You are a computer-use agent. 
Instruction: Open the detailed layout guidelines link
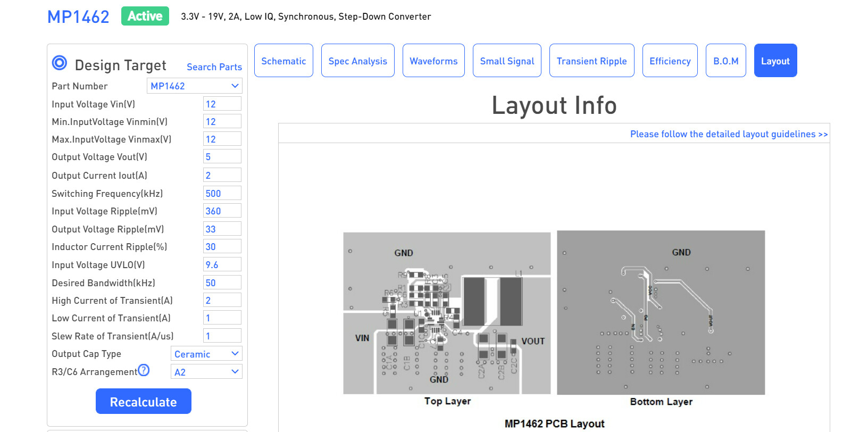tap(729, 134)
